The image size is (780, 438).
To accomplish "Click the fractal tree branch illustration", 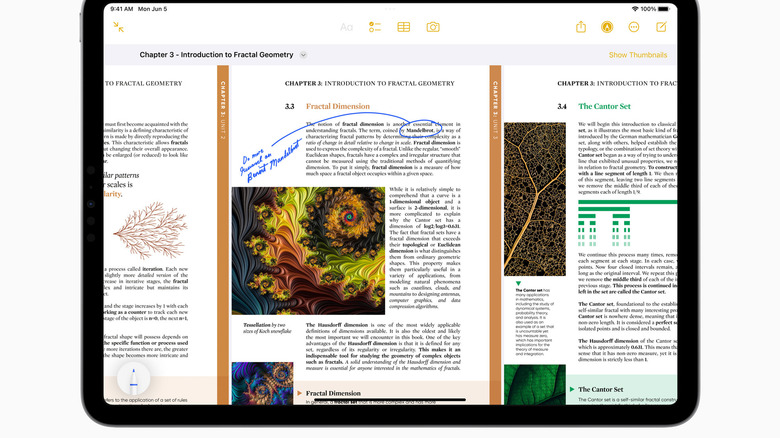I will tap(140, 228).
